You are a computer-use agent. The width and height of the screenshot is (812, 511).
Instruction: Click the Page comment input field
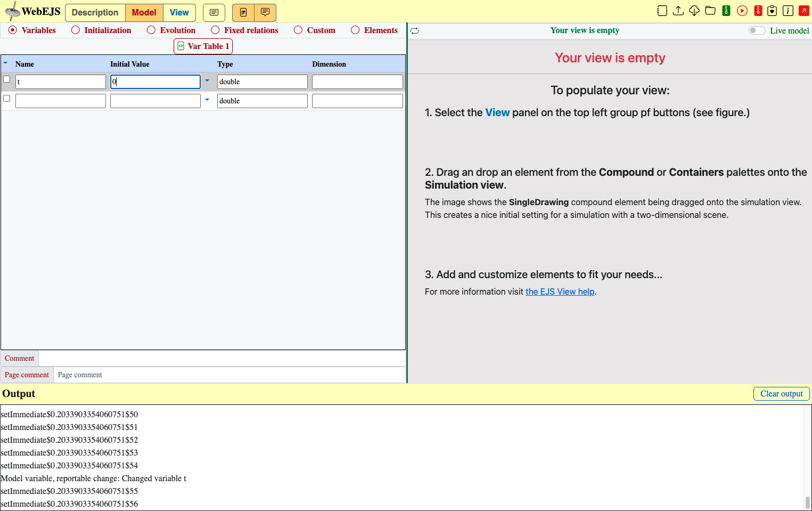pyautogui.click(x=229, y=375)
